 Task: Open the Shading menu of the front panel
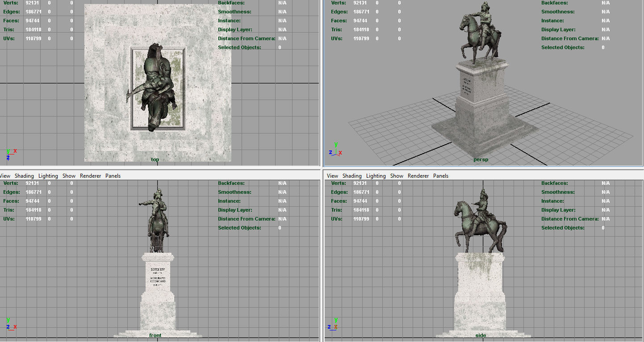coord(24,176)
